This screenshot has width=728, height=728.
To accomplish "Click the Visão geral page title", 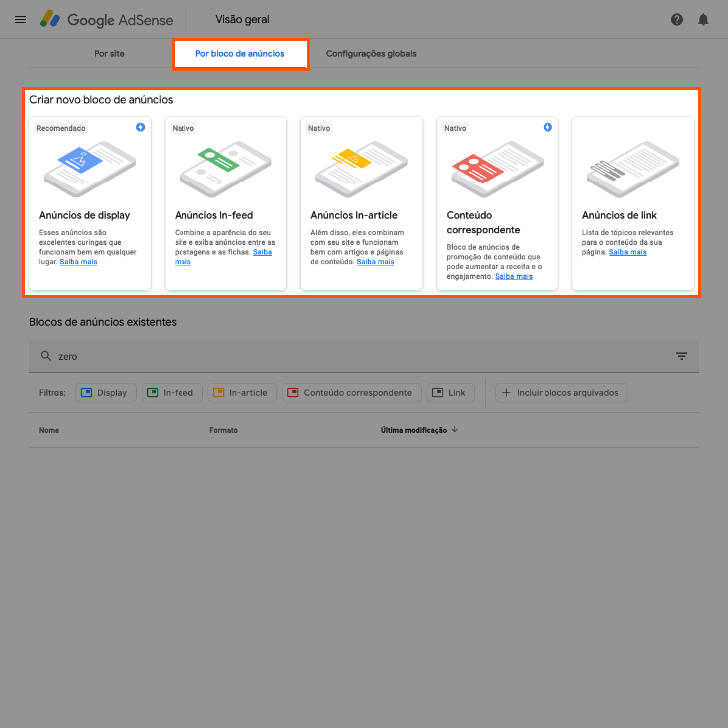I will [242, 20].
